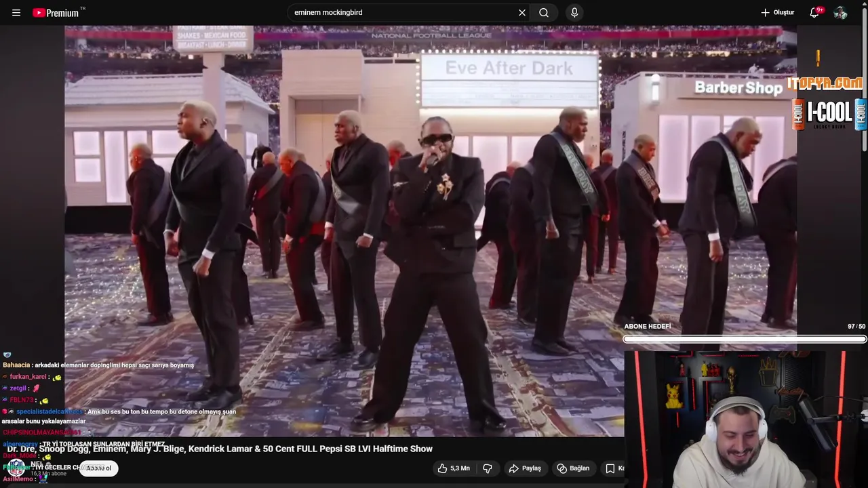Screen dimensions: 868x488
Task: Click the ABONE HEDEFİ progress bar
Action: pos(745,339)
